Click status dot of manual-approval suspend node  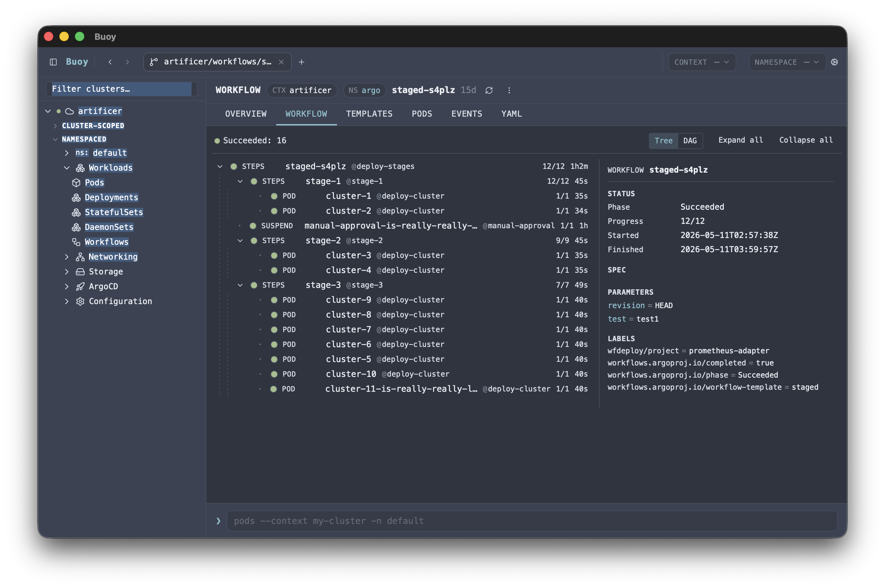pos(253,226)
